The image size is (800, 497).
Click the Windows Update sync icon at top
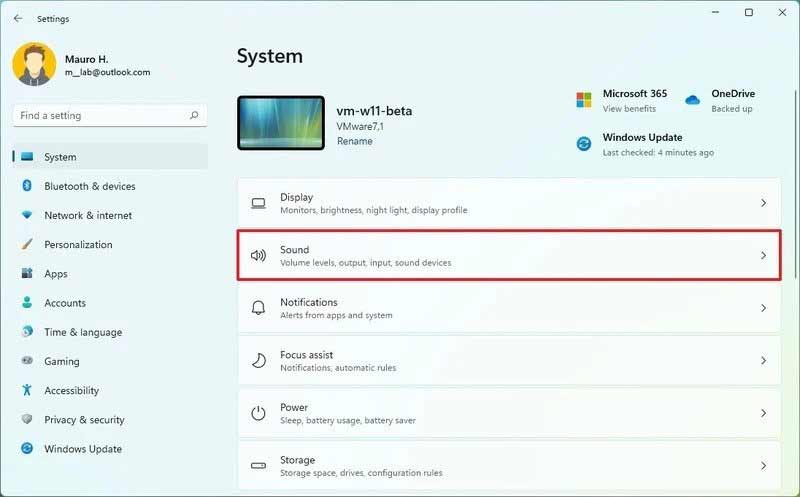(x=584, y=144)
